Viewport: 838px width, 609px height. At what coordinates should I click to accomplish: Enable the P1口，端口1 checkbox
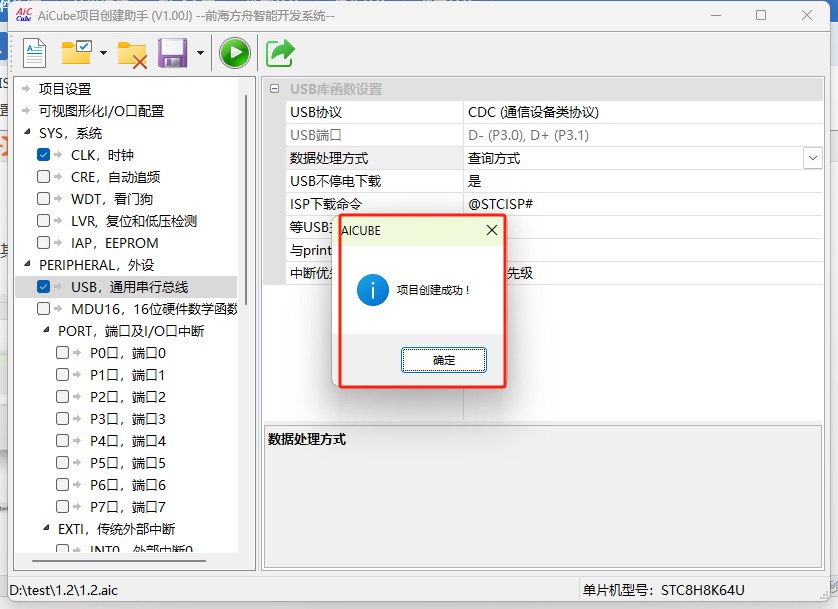pyautogui.click(x=63, y=374)
